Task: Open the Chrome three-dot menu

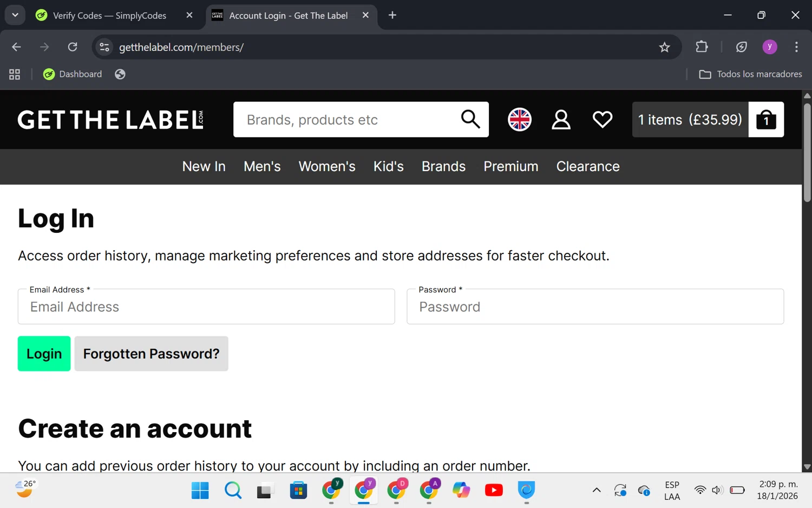Action: (x=796, y=47)
